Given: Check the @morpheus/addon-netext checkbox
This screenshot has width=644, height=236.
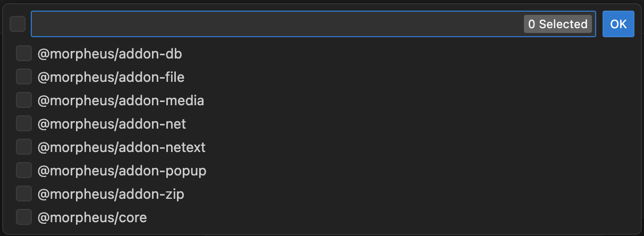Looking at the screenshot, I should click(x=24, y=147).
